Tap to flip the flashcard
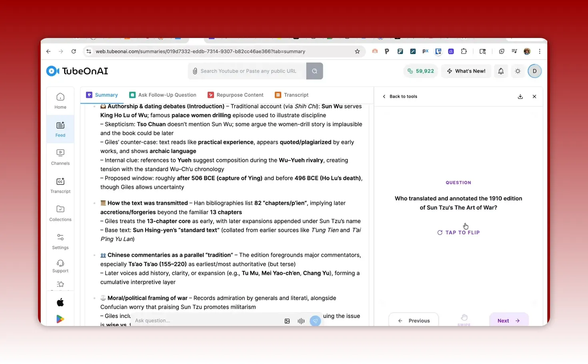 click(x=458, y=232)
